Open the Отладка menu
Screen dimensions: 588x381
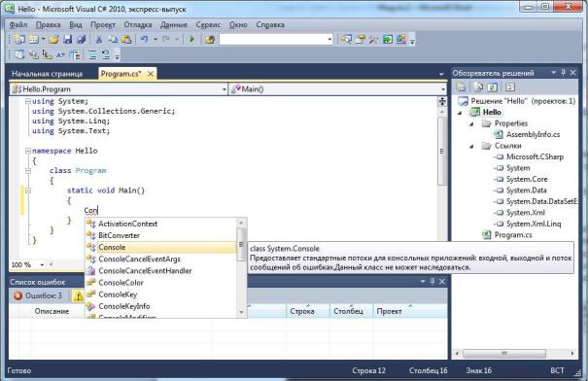[x=138, y=24]
